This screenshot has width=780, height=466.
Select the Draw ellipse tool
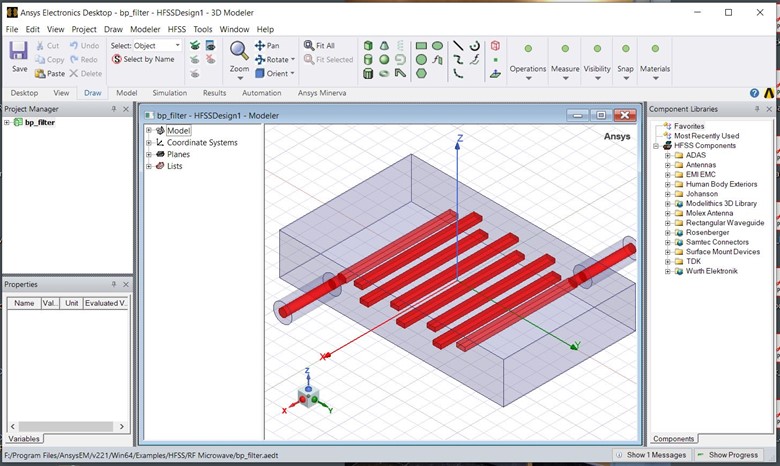coord(437,46)
